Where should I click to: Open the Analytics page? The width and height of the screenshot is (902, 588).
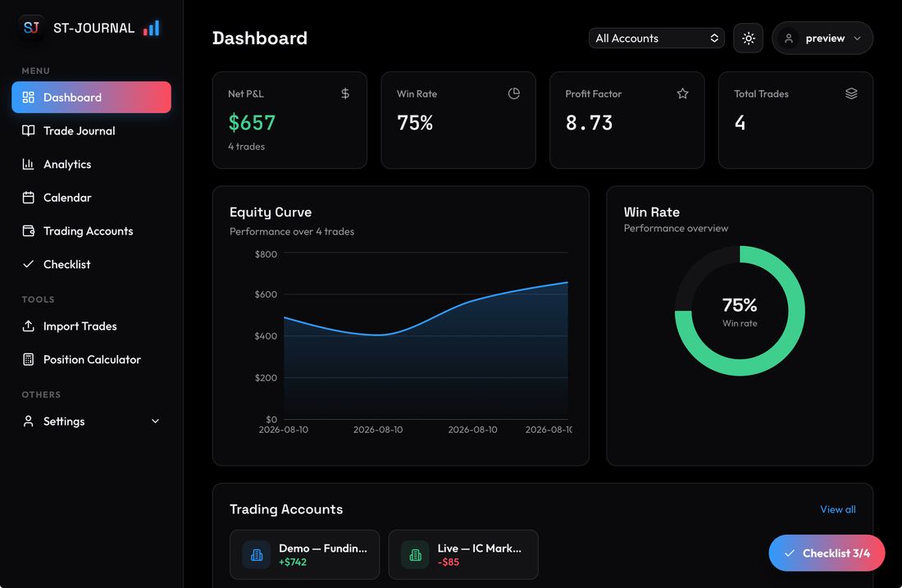(x=92, y=164)
